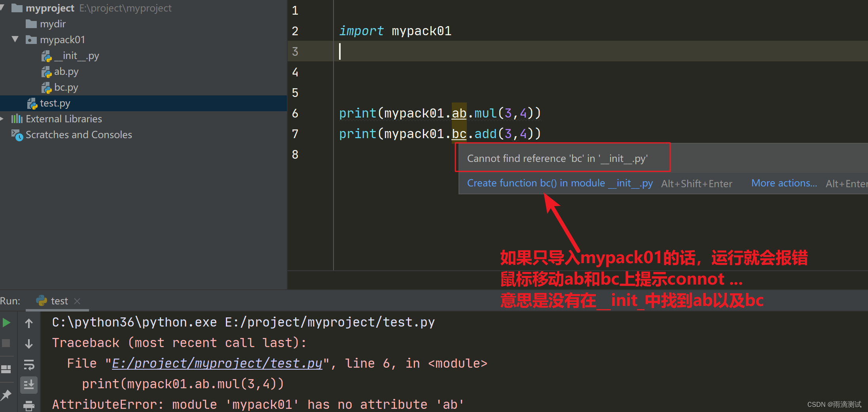Click the AttributeError message line
868x412 pixels.
click(258, 404)
